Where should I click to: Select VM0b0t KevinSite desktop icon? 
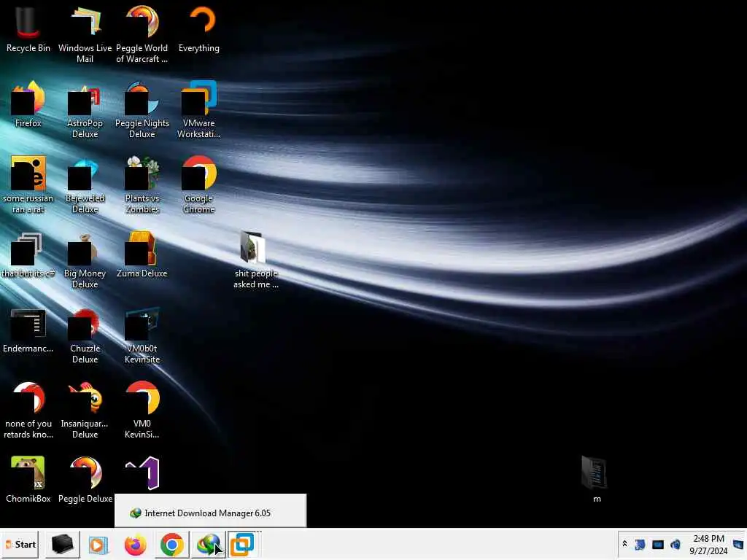pos(142,335)
